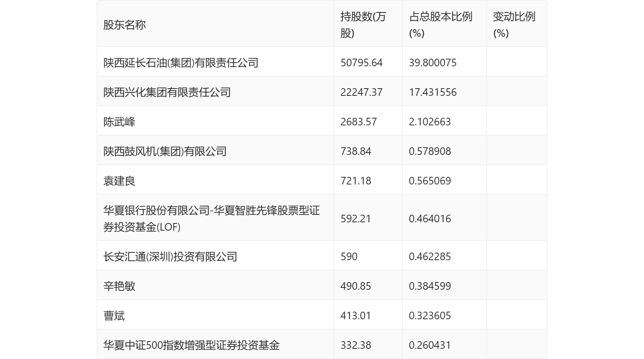
Task: Click the percentage 0.260431
Action: [430, 345]
